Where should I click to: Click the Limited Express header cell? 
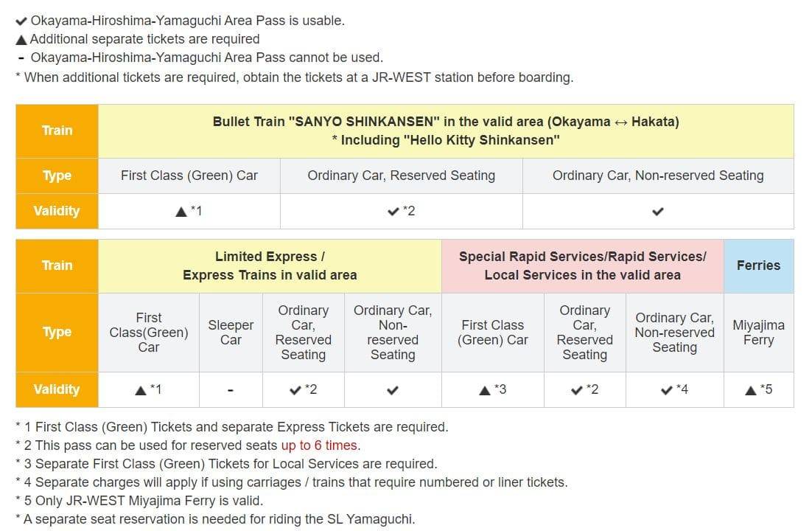coord(270,265)
